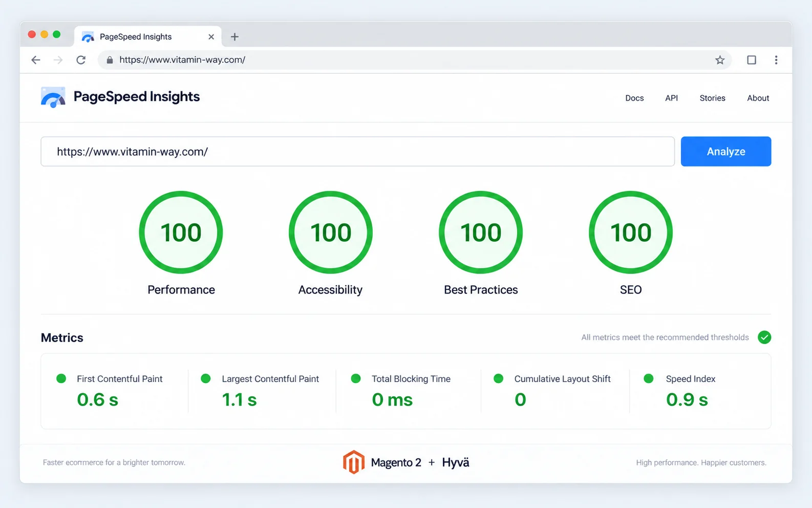Click the Hyvä text in footer
Screen dimensions: 812x508
click(456, 462)
